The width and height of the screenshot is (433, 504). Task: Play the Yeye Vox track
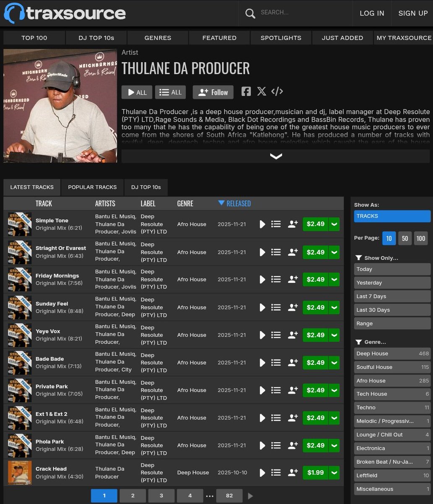click(262, 335)
